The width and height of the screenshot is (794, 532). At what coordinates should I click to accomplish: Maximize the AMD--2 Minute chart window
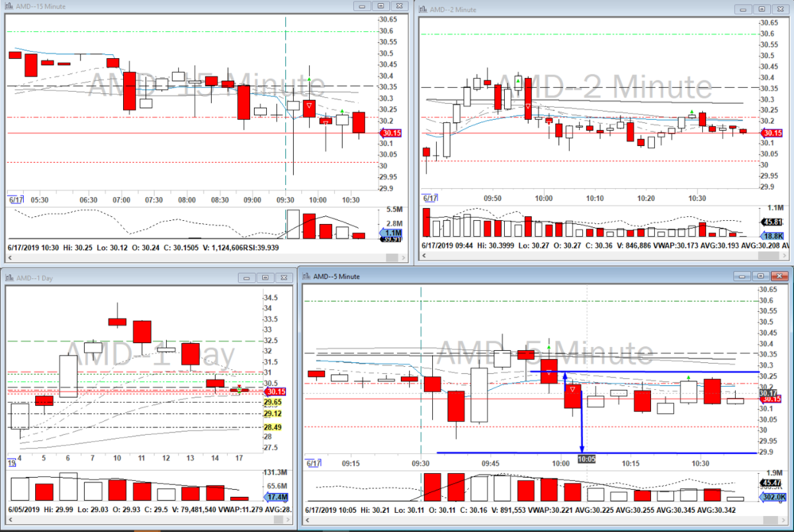click(760, 9)
